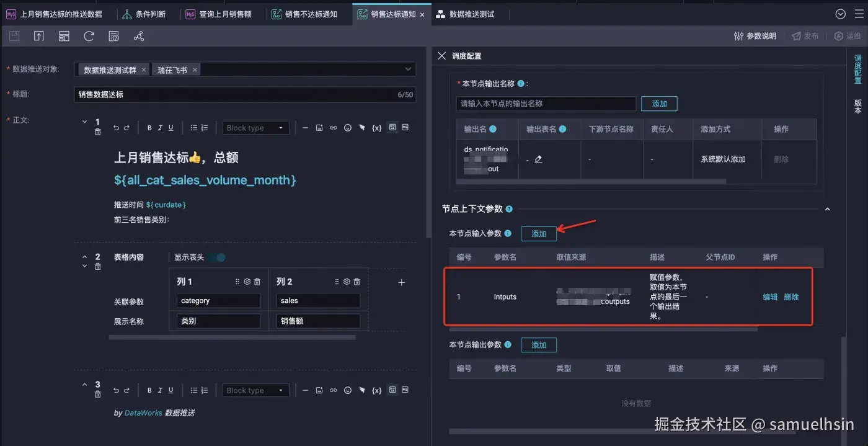Insert image in block 1 toolbar
This screenshot has height=446, width=868.
pyautogui.click(x=319, y=128)
